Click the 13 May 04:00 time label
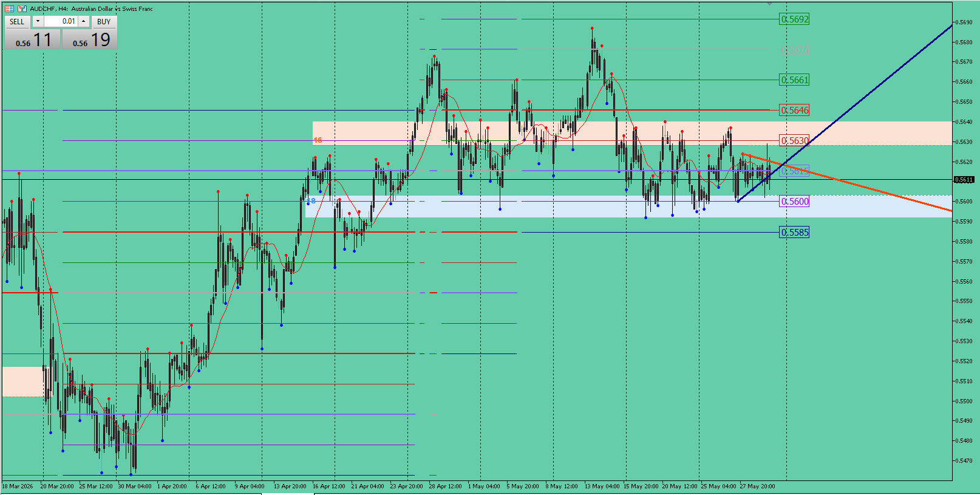The image size is (980, 495). pos(602,486)
